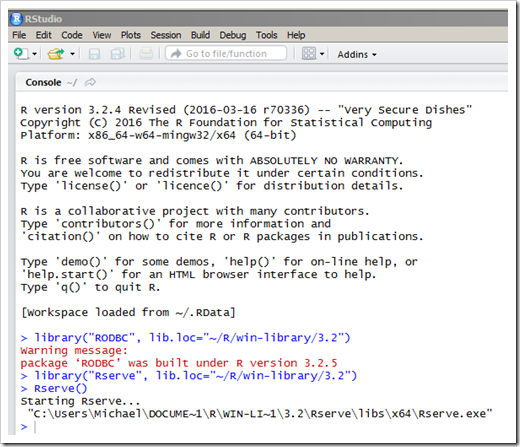Click the workspace panes grid icon
The image size is (520, 447).
309,53
